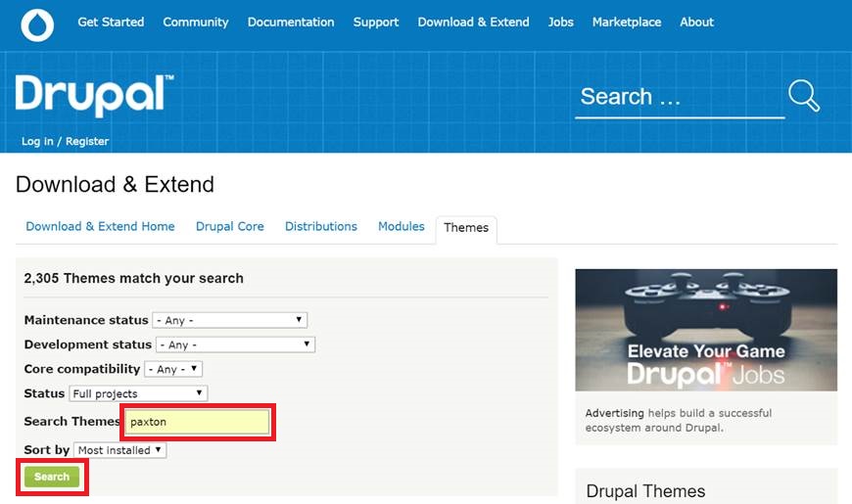Image resolution: width=852 pixels, height=504 pixels.
Task: Open Marketplace in top navigation
Action: tap(627, 23)
